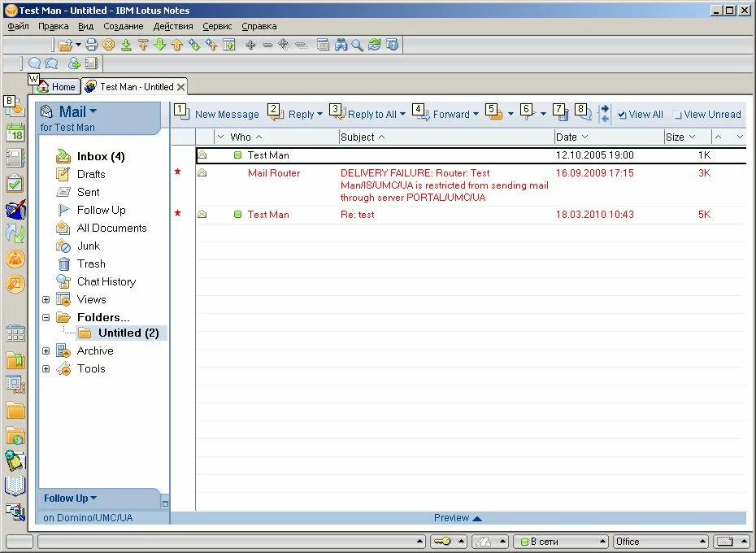Screen dimensions: 756x553
Task: Collapse the Folders tree node
Action: 46,318
